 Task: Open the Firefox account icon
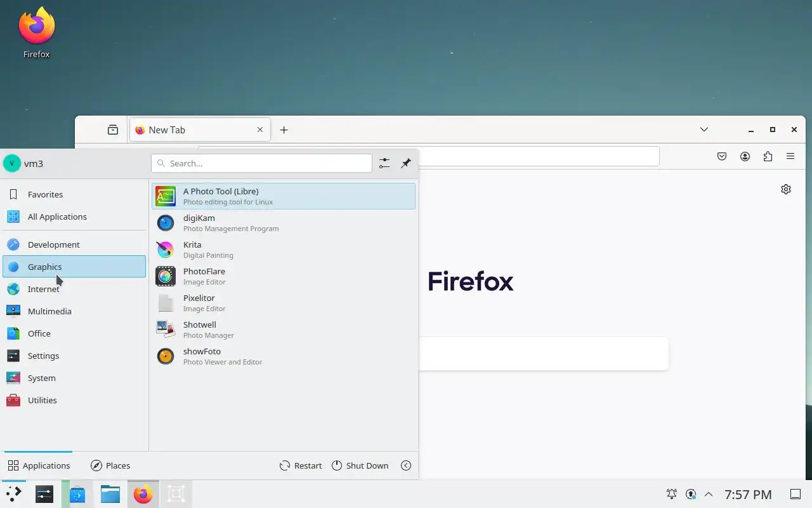click(745, 156)
